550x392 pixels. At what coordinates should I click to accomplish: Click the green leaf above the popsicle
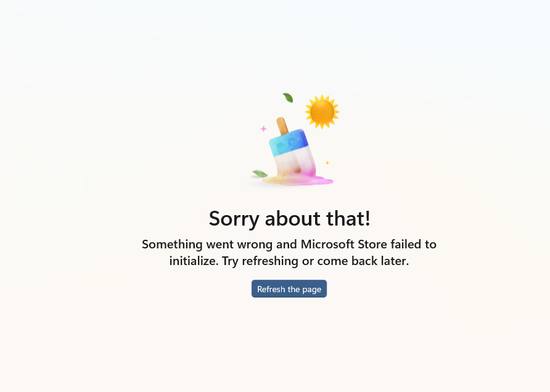click(x=288, y=98)
